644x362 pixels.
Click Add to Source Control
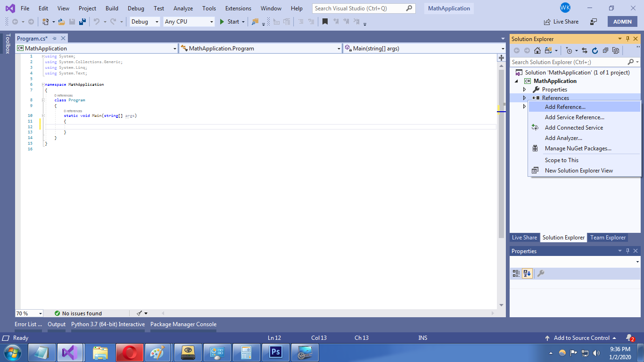[x=581, y=338]
